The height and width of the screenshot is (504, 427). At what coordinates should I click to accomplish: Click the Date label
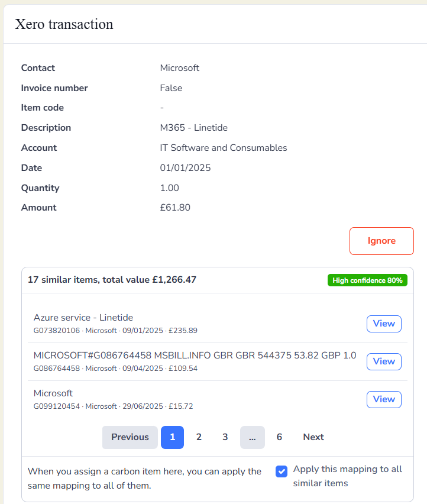point(31,168)
